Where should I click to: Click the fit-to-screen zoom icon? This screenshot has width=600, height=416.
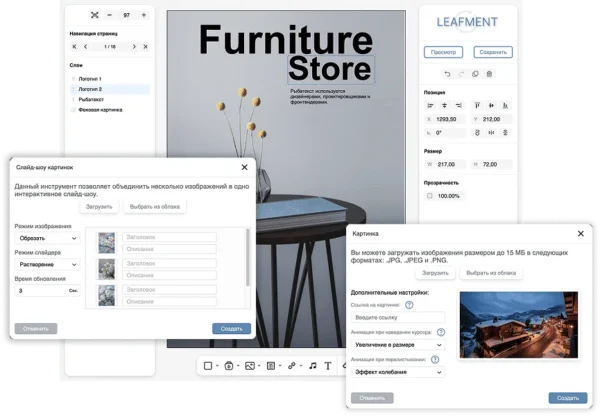pyautogui.click(x=95, y=16)
